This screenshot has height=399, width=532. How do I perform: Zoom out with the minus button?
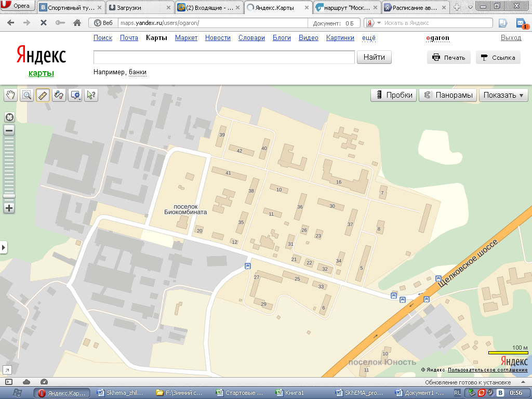pos(9,130)
